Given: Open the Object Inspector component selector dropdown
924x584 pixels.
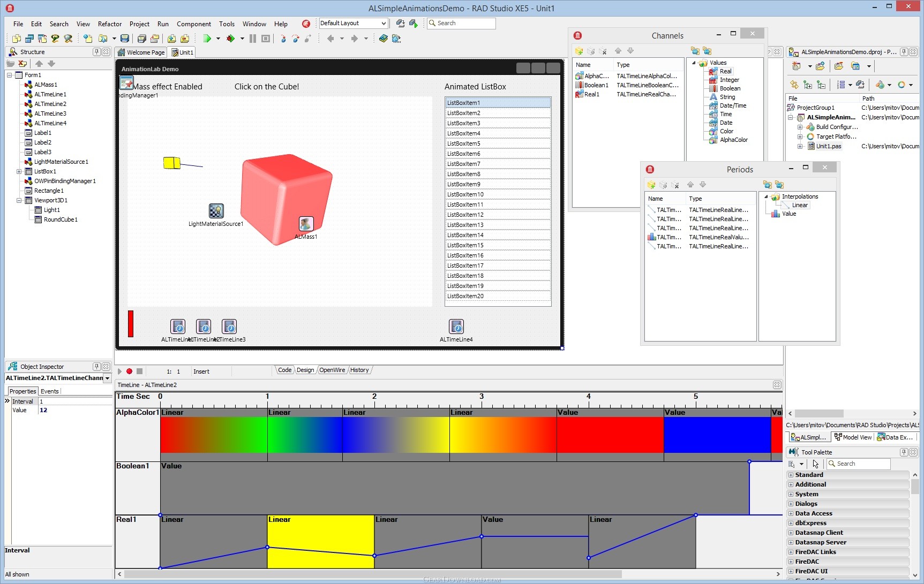Looking at the screenshot, I should [x=107, y=378].
